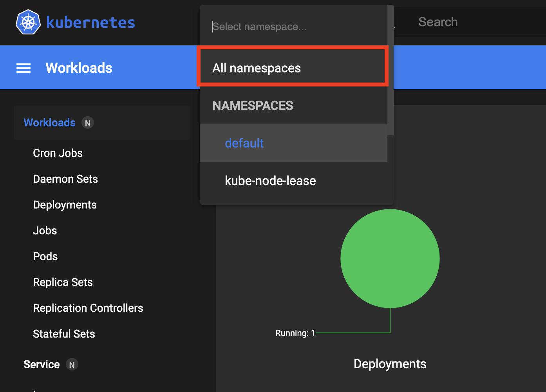This screenshot has width=546, height=392.
Task: Open Stateful Sets from the sidebar menu
Action: click(x=64, y=334)
